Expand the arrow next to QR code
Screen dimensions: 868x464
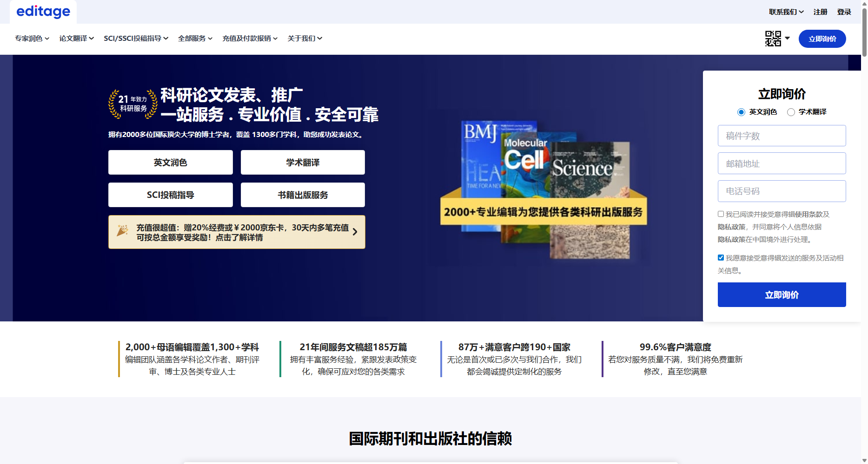tap(787, 38)
